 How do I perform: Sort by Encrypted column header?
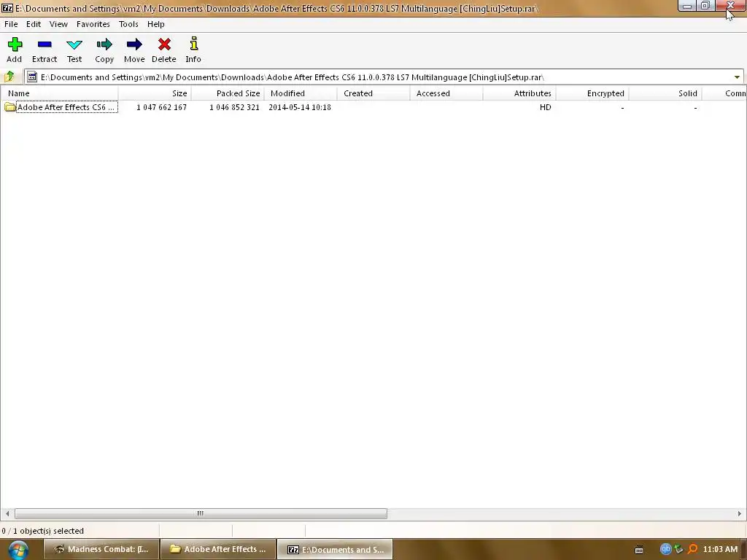click(592, 93)
